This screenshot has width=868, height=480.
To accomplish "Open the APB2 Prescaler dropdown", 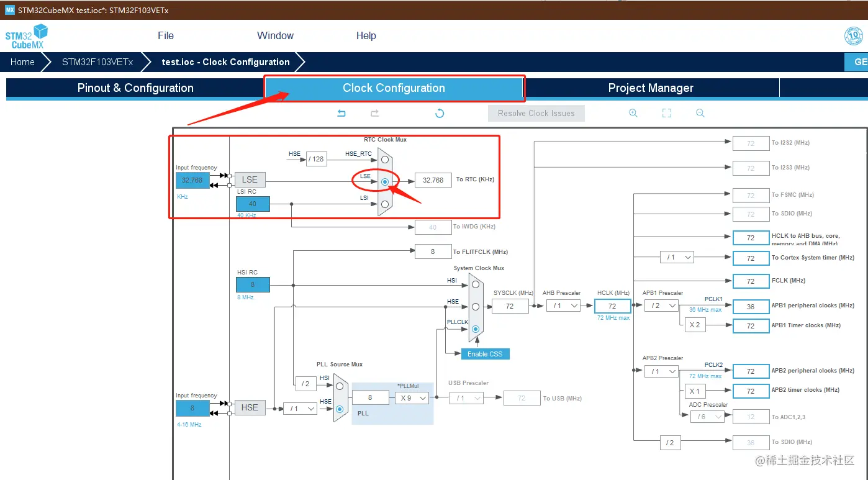I will pyautogui.click(x=661, y=371).
